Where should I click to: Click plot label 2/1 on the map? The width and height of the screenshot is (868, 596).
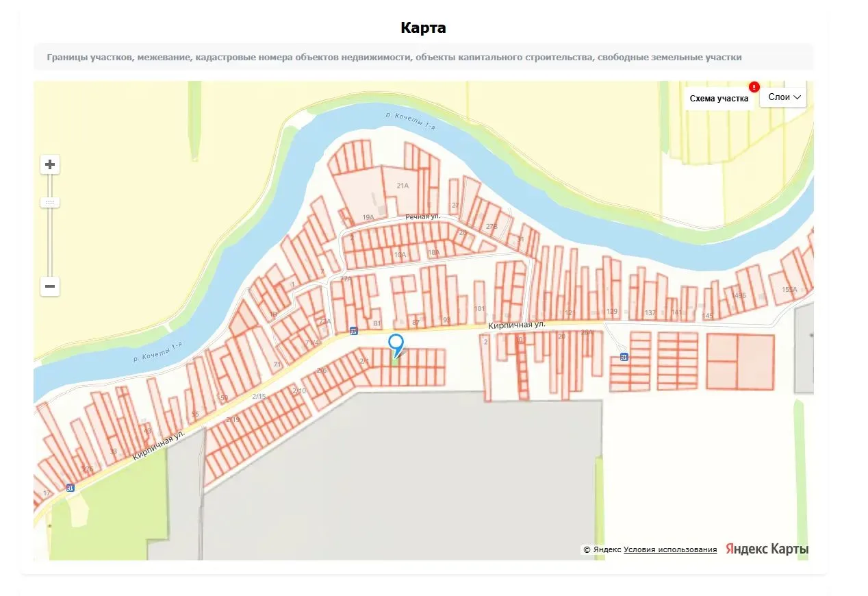[364, 361]
